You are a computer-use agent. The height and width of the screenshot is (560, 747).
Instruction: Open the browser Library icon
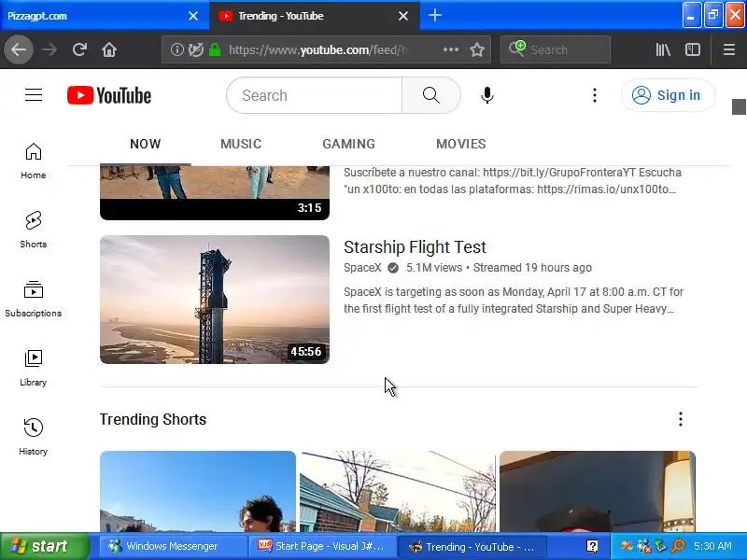[x=663, y=49]
